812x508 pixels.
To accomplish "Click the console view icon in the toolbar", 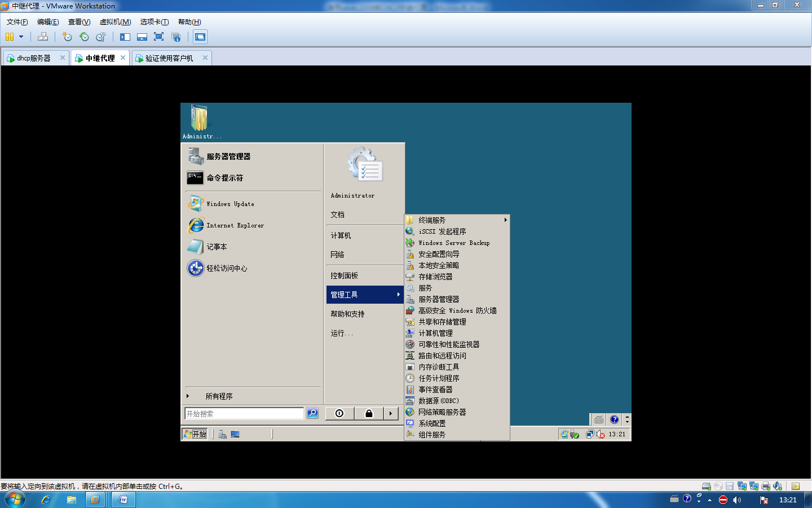I will [x=200, y=37].
